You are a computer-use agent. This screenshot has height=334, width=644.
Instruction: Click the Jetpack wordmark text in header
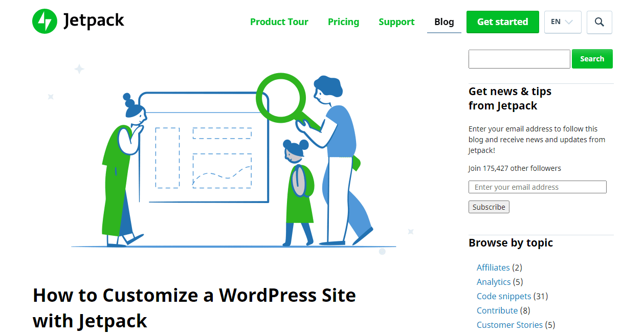(x=94, y=21)
